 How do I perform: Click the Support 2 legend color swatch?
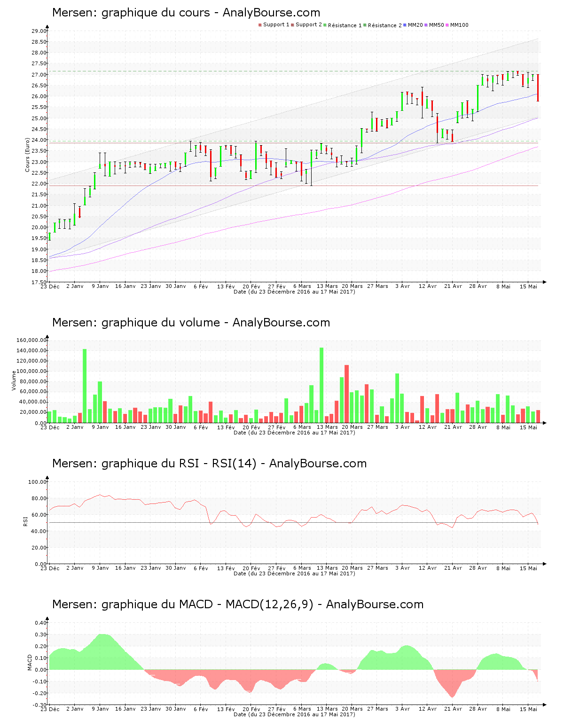[x=292, y=25]
